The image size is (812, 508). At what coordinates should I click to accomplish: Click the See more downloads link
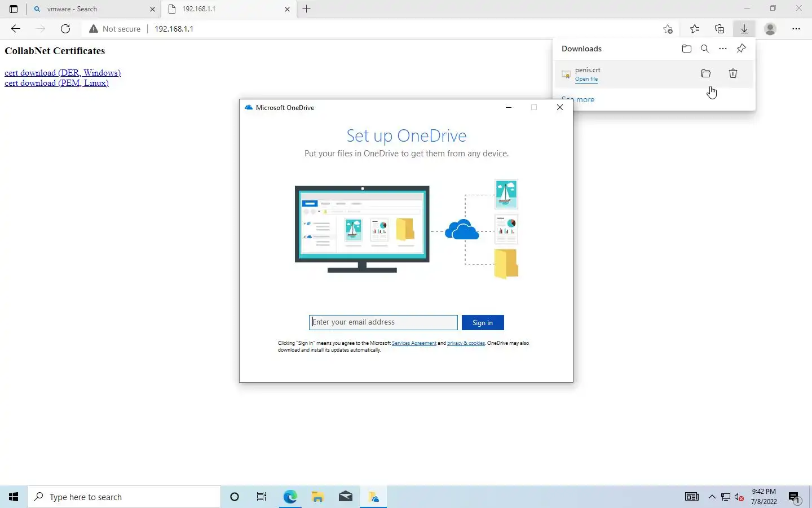click(x=578, y=99)
